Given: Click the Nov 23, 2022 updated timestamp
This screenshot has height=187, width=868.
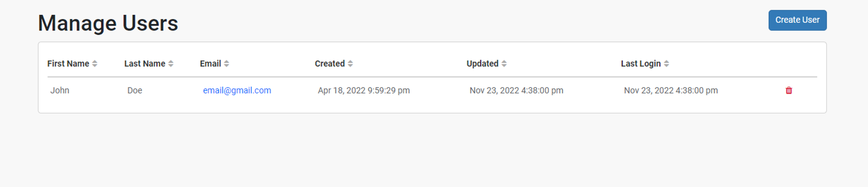Looking at the screenshot, I should point(516,90).
